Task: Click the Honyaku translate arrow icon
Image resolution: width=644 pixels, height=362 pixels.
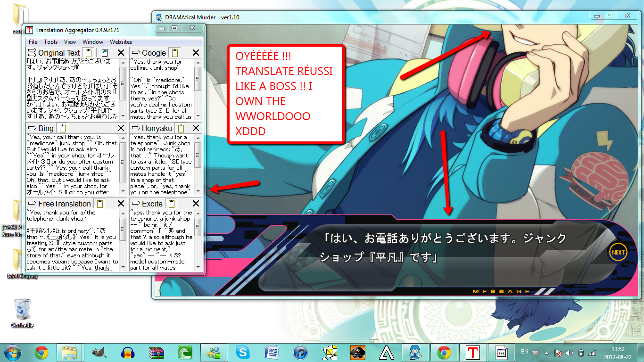Action: coord(136,128)
